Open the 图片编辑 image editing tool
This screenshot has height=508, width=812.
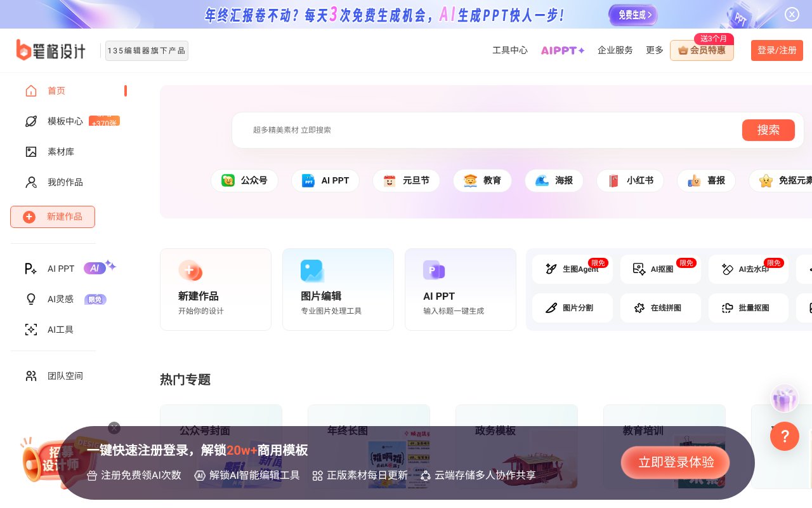[338, 289]
